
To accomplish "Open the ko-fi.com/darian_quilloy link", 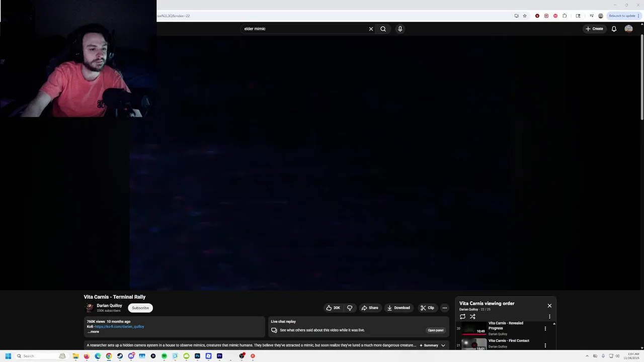I will 119,326.
